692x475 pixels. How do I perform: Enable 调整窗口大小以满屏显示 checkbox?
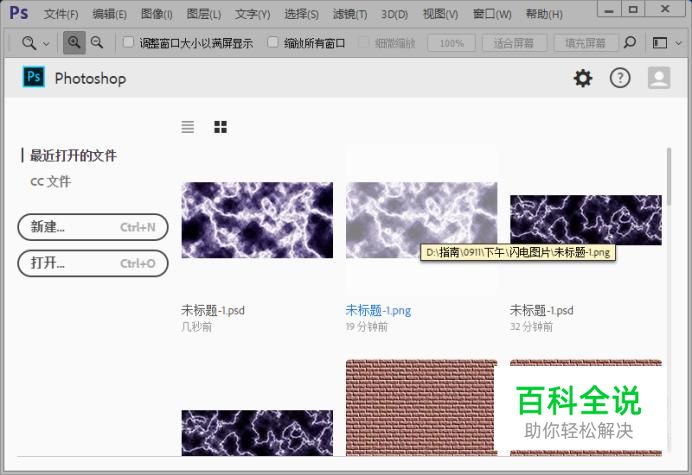128,42
